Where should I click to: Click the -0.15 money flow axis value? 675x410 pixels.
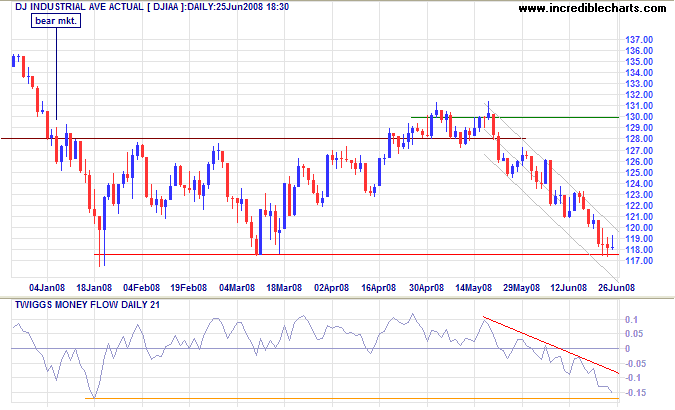click(635, 393)
